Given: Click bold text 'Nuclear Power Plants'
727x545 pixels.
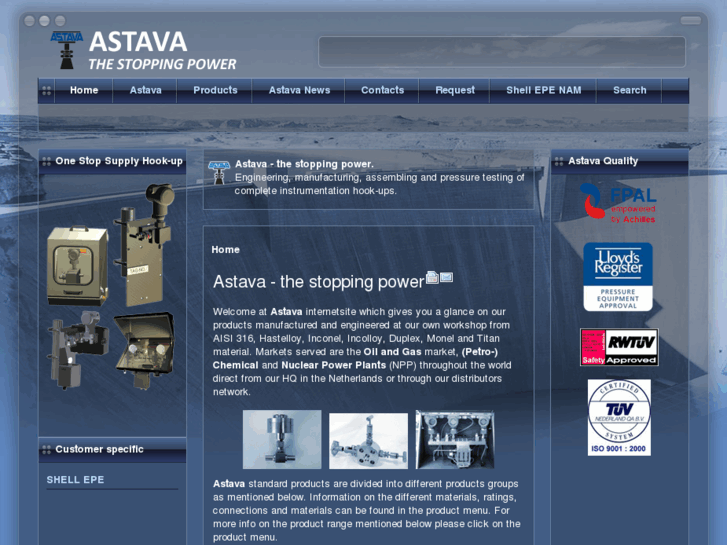Looking at the screenshot, I should tap(333, 365).
